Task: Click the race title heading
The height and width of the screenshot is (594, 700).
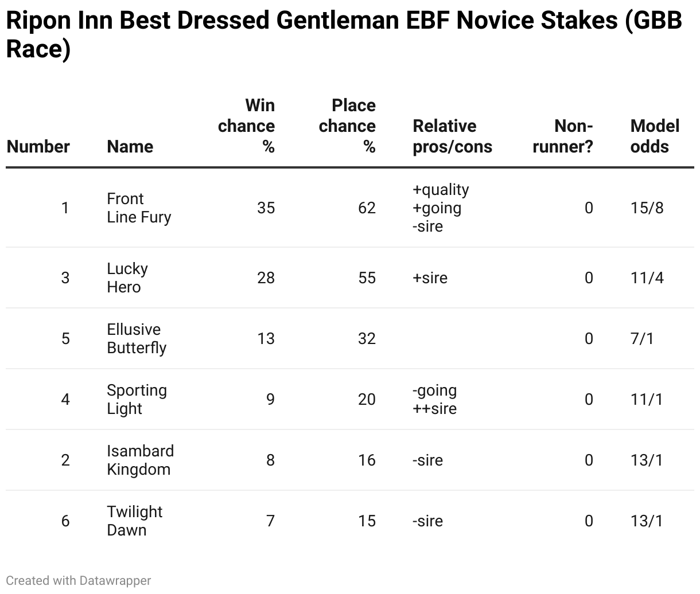Action: point(344,34)
